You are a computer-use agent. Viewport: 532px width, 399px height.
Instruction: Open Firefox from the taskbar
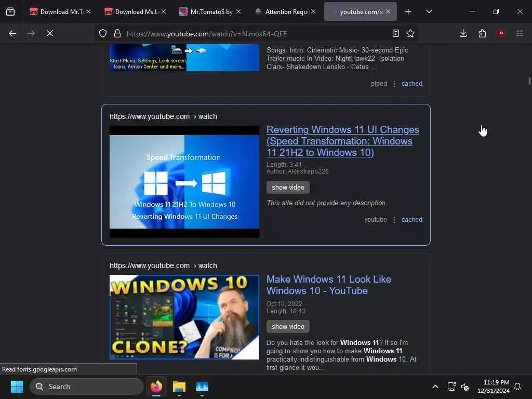[156, 387]
